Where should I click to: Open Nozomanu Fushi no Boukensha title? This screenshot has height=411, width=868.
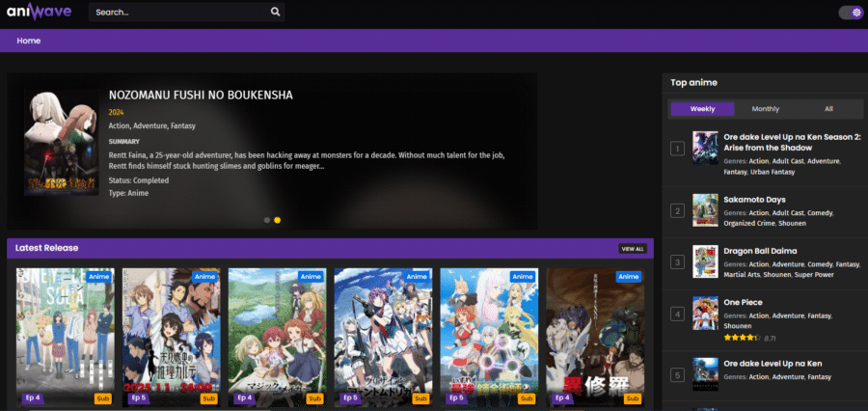(201, 96)
